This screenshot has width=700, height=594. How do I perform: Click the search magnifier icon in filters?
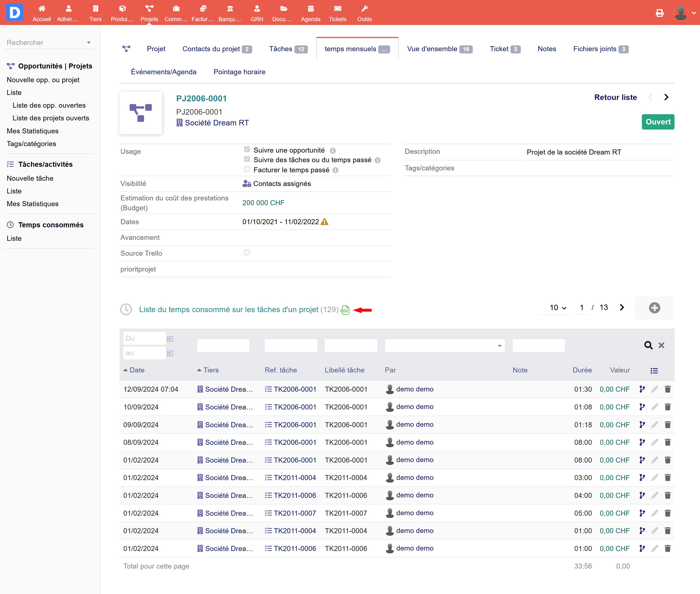pos(648,345)
